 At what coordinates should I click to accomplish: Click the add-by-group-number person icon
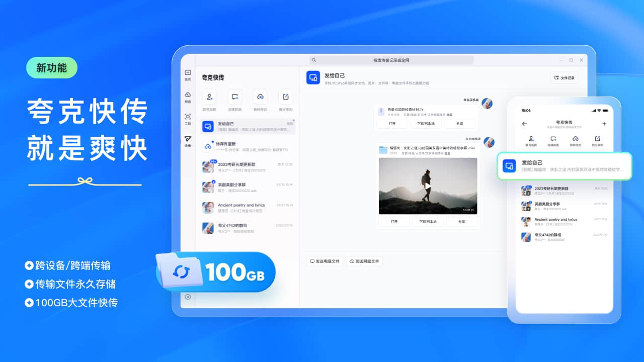coord(209,97)
